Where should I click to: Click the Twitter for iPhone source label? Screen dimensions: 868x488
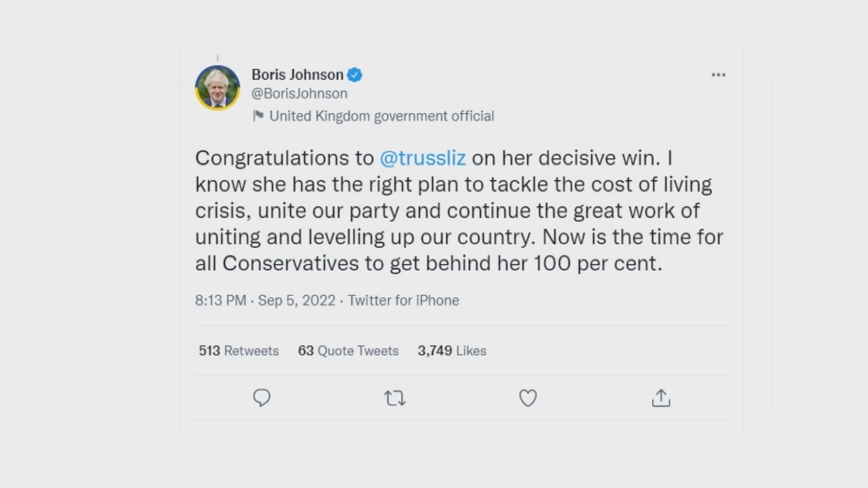pos(403,300)
